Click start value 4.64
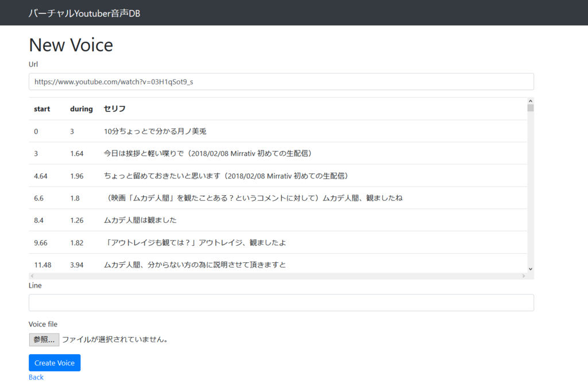 41,176
